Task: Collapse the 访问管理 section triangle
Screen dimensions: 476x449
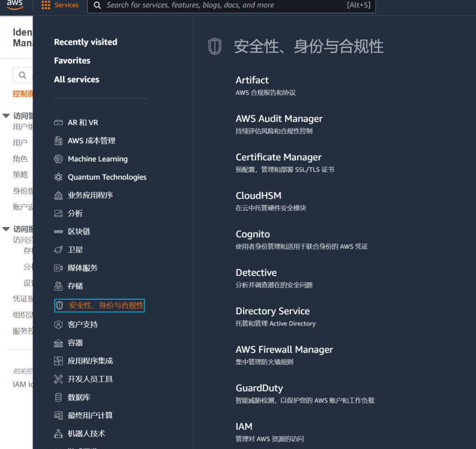Action: tap(6, 116)
